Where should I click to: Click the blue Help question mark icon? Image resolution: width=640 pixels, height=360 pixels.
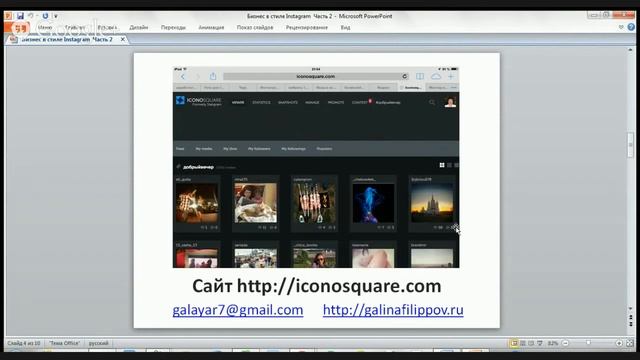[631, 27]
